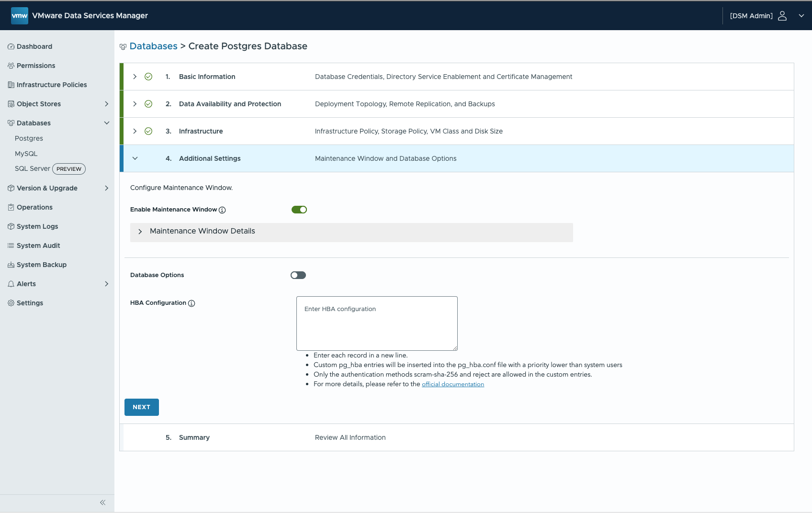The width and height of the screenshot is (812, 513).
Task: Go to System Audit in sidebar
Action: 38,245
